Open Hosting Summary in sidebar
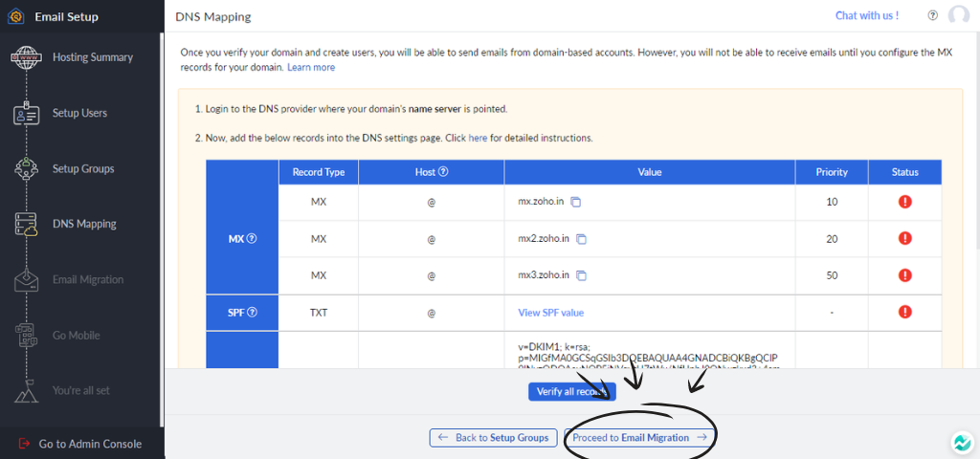Screen dimensions: 980x459 (92, 57)
